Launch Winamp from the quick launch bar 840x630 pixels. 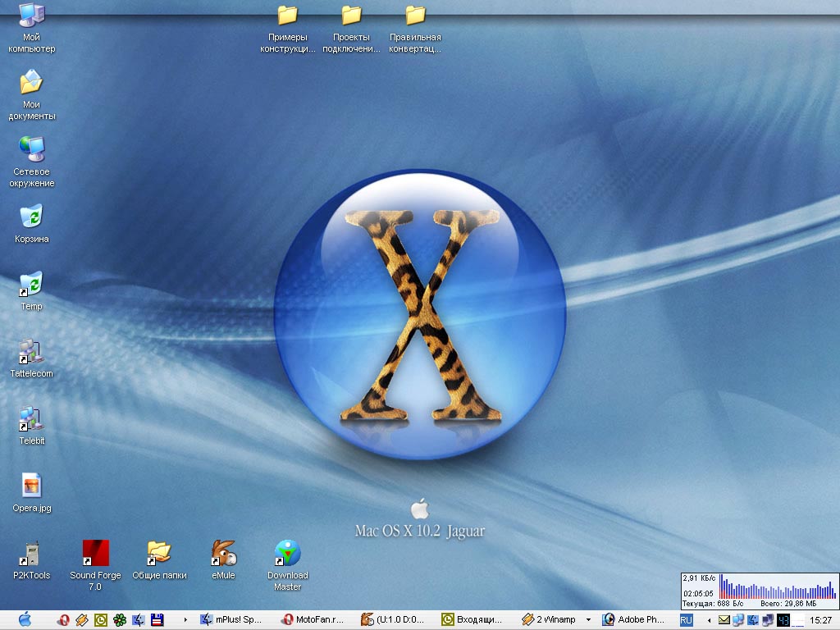pos(82,620)
